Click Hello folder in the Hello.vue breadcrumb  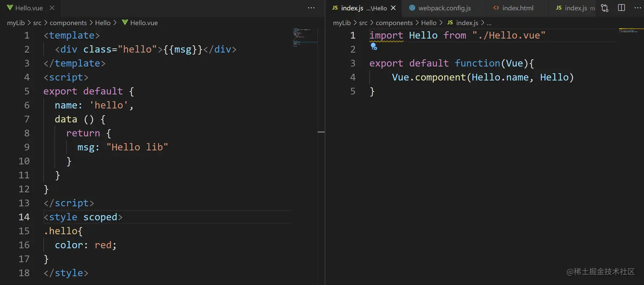(x=103, y=23)
